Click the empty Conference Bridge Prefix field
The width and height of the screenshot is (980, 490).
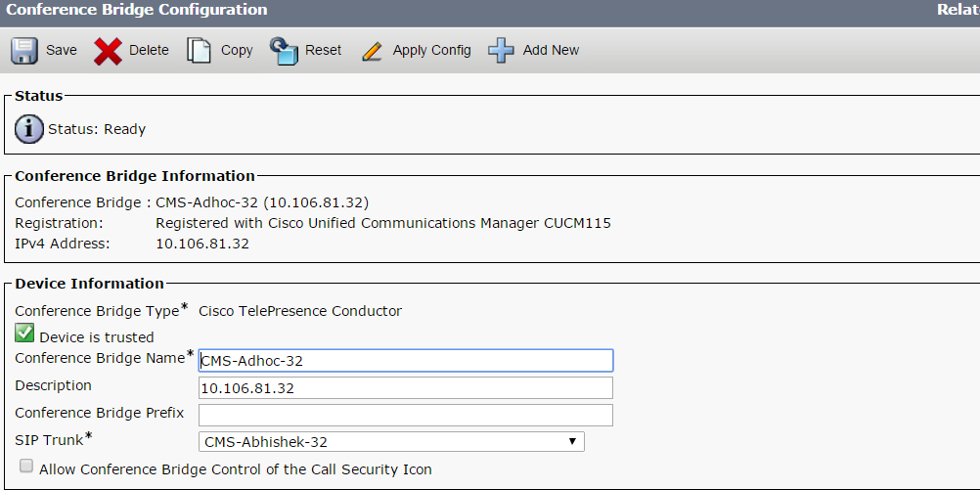(x=405, y=415)
